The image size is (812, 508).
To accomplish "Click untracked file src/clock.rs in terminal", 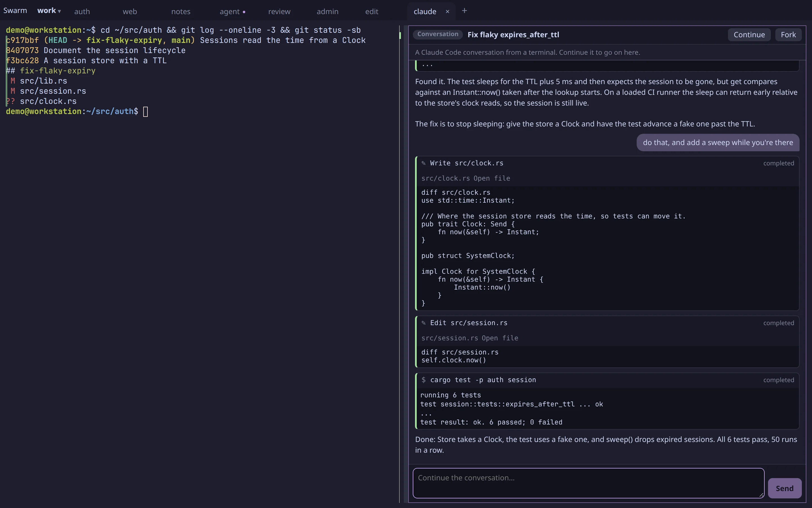I will 48,101.
